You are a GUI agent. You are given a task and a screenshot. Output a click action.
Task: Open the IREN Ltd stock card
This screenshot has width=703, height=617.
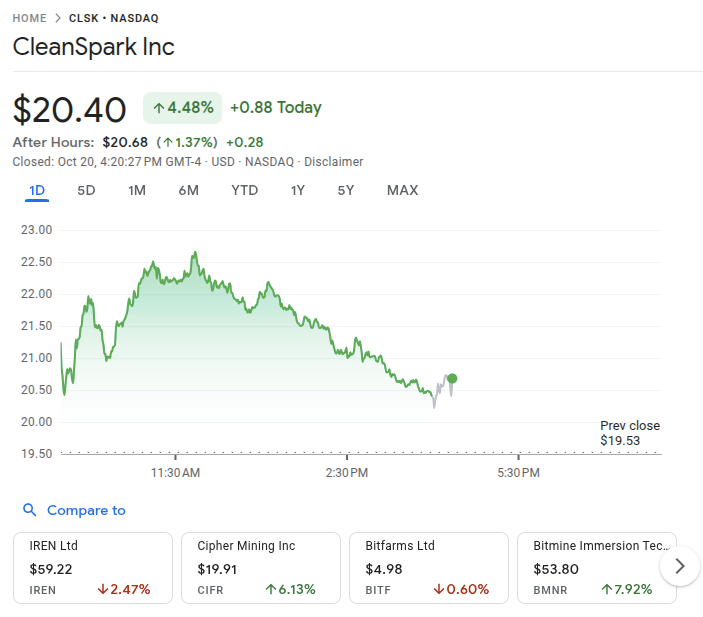(93, 568)
